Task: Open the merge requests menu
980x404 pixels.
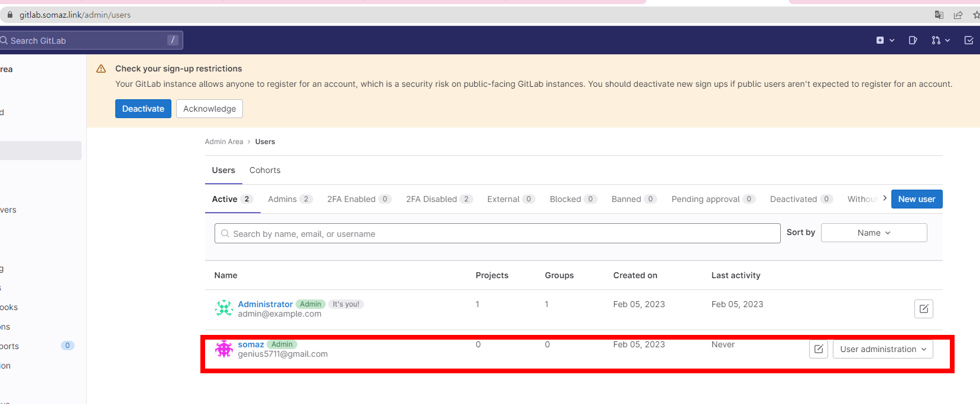Action: (940, 40)
